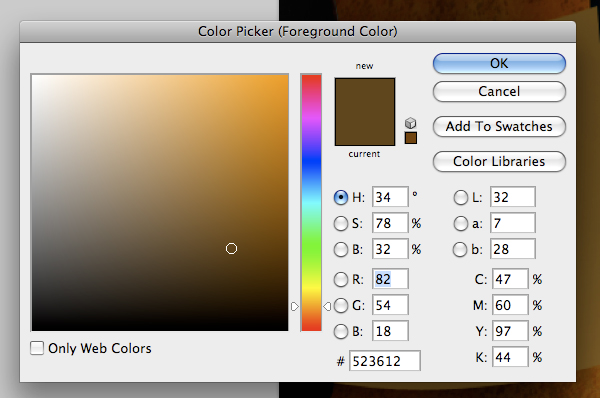Click the S saturation value field

[x=390, y=223]
